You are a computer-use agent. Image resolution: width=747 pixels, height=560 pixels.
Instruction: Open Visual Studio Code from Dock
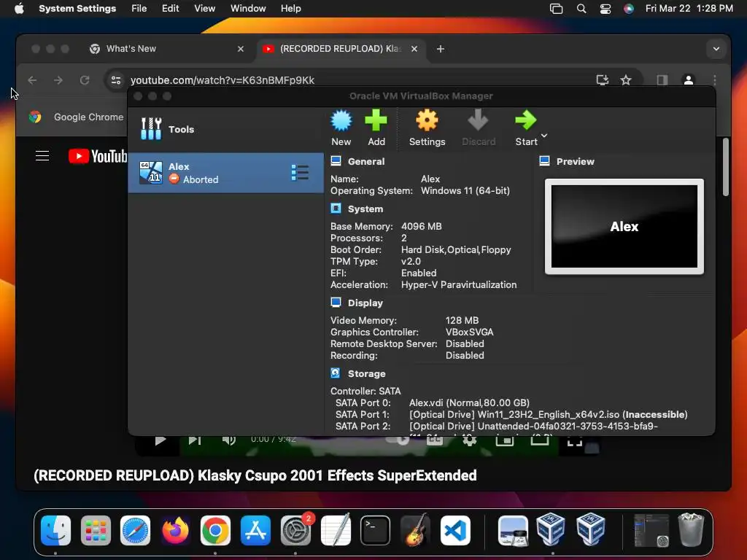pyautogui.click(x=455, y=530)
